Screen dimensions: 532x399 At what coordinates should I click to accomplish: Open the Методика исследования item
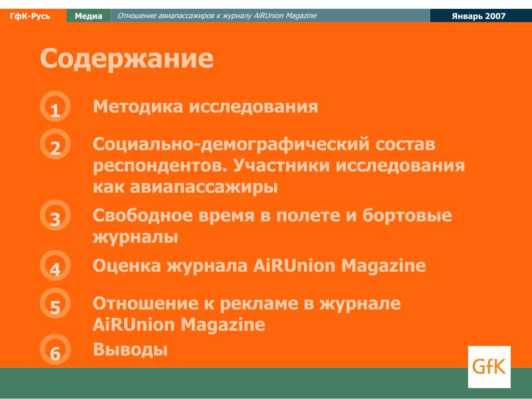[x=205, y=107]
